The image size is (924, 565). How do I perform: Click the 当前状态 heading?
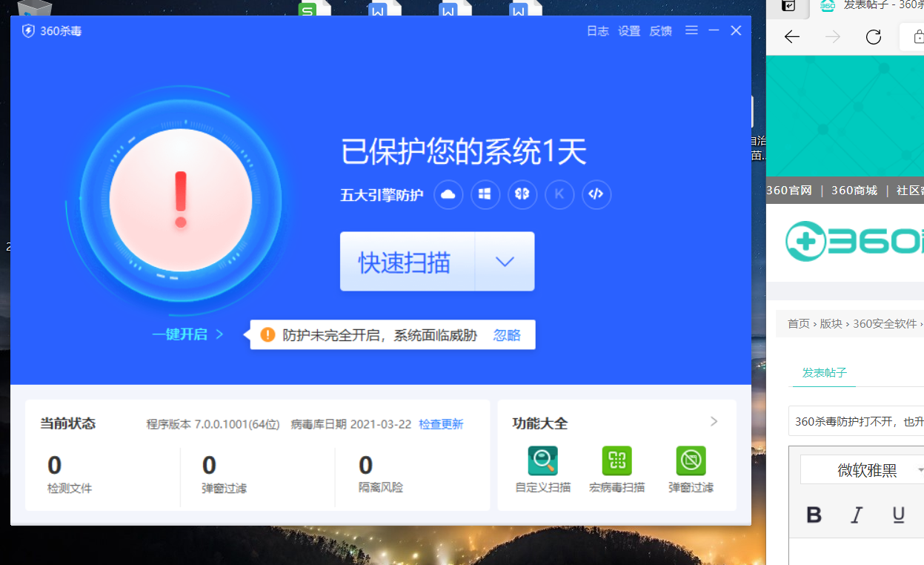[68, 423]
